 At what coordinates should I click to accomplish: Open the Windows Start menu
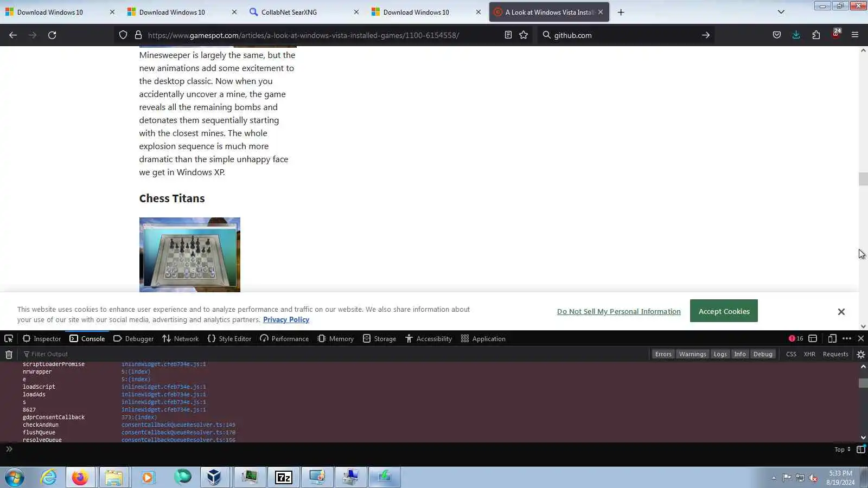[15, 477]
